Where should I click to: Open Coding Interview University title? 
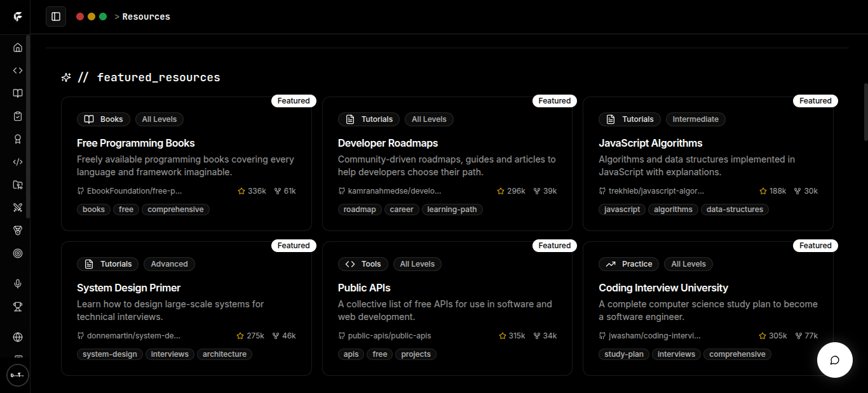pyautogui.click(x=663, y=288)
